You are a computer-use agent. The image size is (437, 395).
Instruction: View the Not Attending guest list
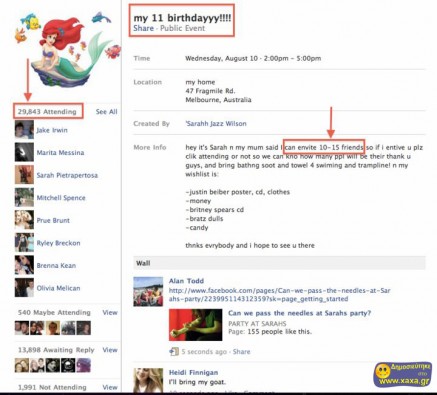coord(110,387)
